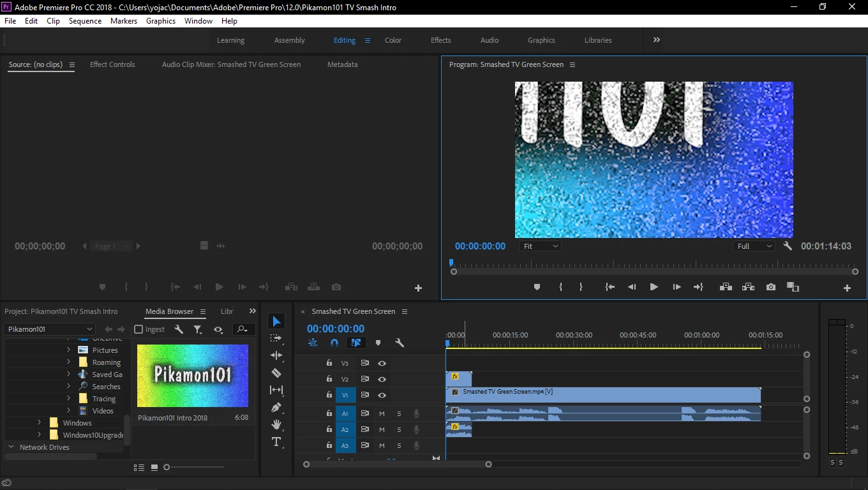Add marker in Program monitor
The width and height of the screenshot is (868, 490).
click(537, 287)
